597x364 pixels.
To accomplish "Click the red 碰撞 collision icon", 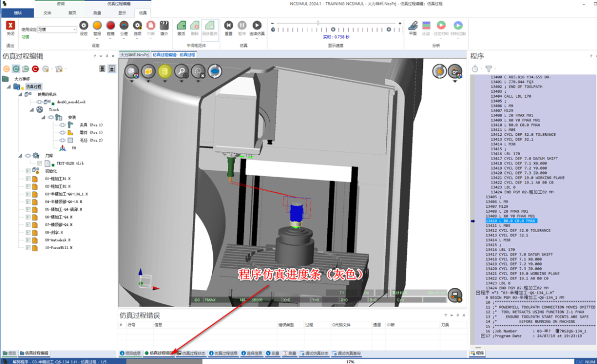I will 111,25.
